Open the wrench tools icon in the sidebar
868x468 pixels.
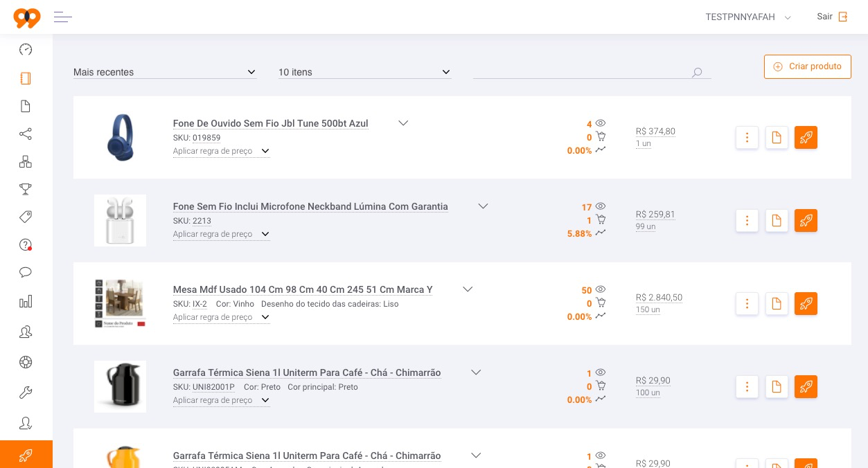(x=26, y=393)
